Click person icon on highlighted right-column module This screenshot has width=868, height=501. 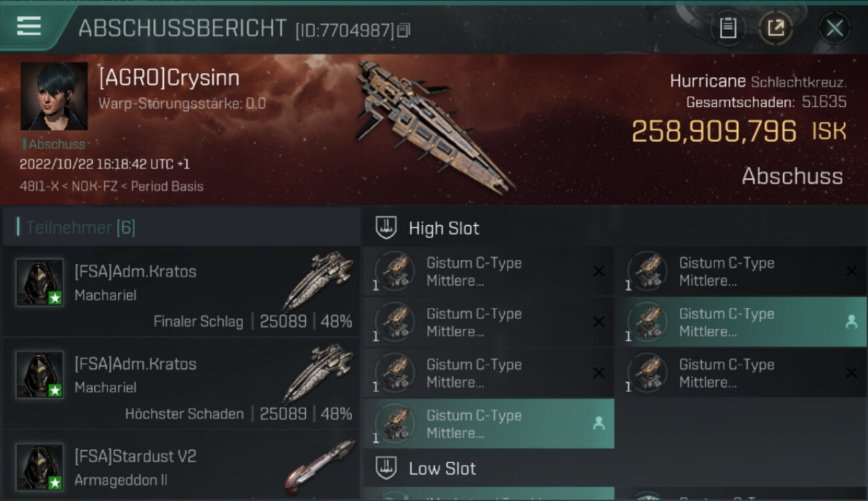(851, 322)
